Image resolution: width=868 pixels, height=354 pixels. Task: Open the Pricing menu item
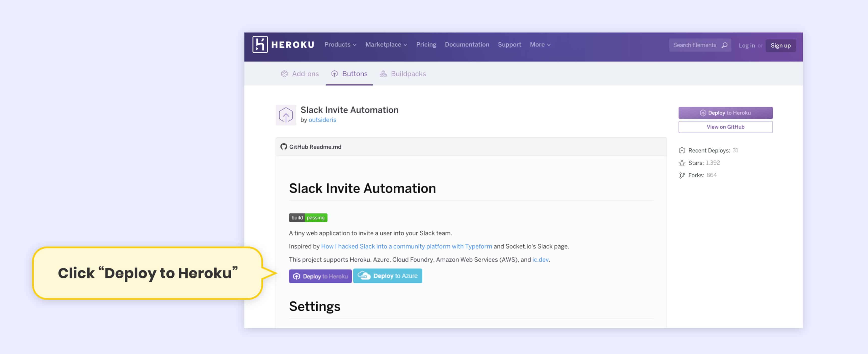(426, 44)
